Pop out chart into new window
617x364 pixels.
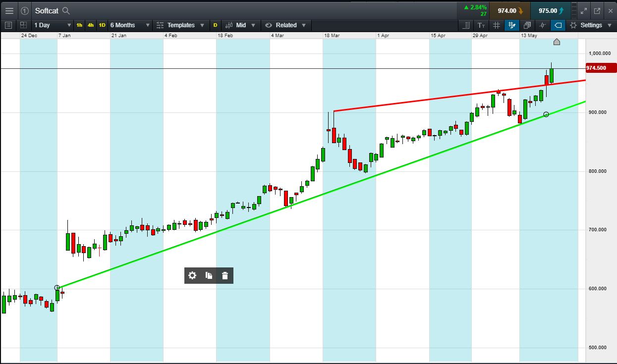597,10
